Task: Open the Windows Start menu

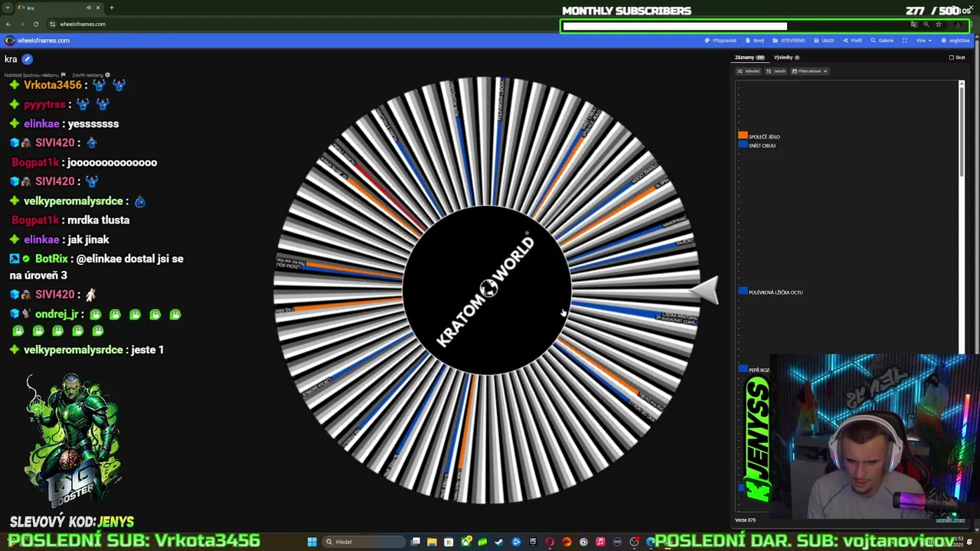Action: click(x=312, y=542)
